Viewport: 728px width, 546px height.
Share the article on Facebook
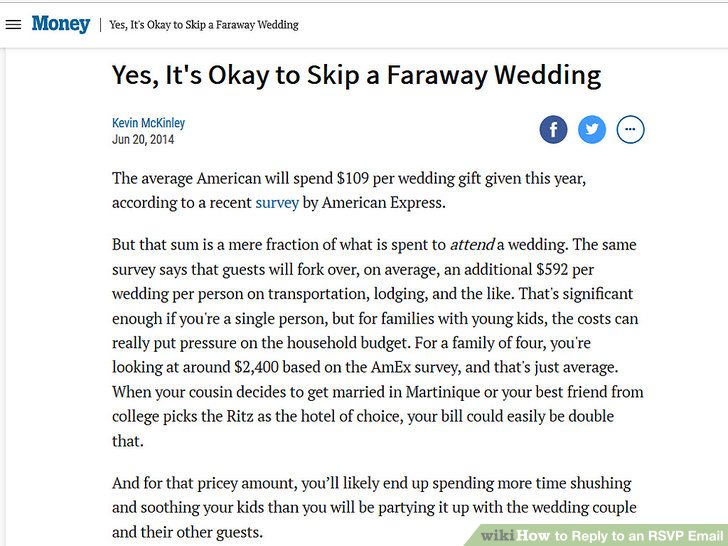pyautogui.click(x=553, y=130)
